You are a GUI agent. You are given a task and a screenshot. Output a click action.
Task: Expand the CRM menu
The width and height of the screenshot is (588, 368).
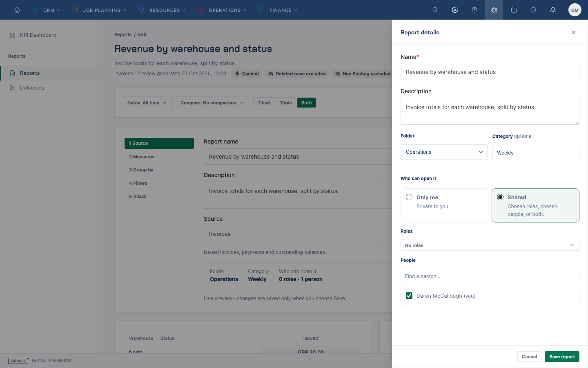pos(46,10)
